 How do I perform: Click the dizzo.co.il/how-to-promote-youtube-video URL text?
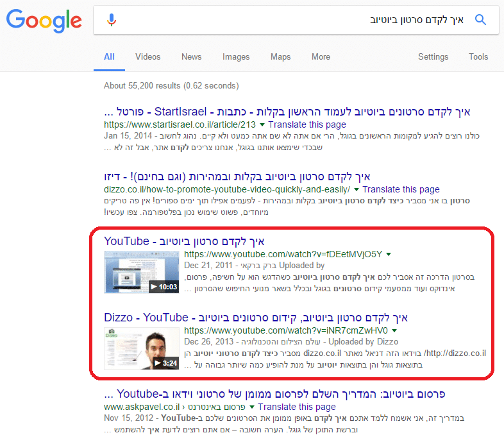tap(227, 189)
